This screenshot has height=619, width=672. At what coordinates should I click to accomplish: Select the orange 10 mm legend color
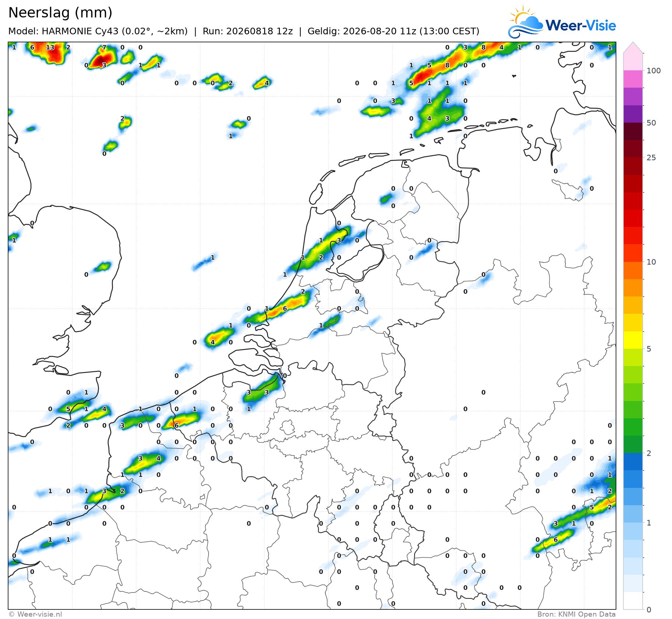click(x=633, y=270)
